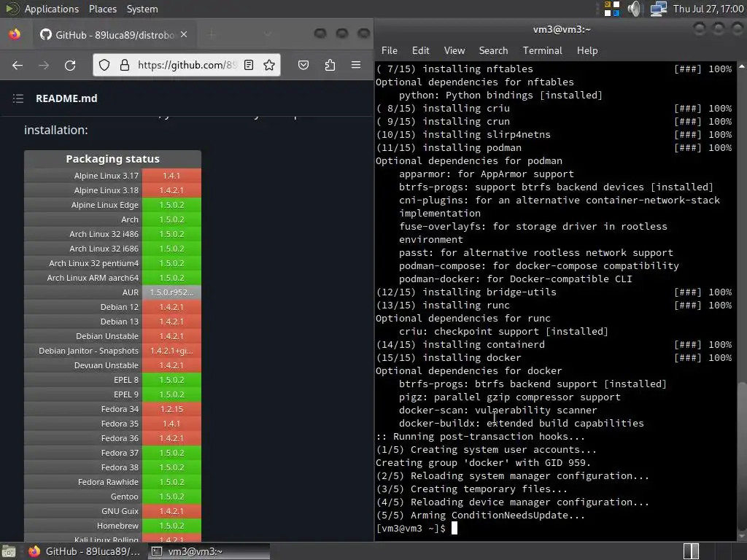Click the terminal prompt [vm3@vm3 ~]$
The width and height of the screenshot is (747, 560).
411,528
